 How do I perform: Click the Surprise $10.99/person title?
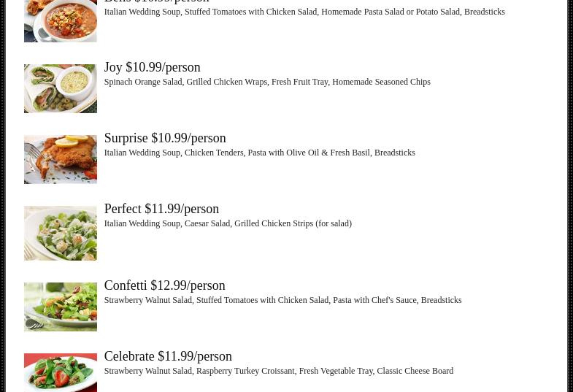(165, 138)
